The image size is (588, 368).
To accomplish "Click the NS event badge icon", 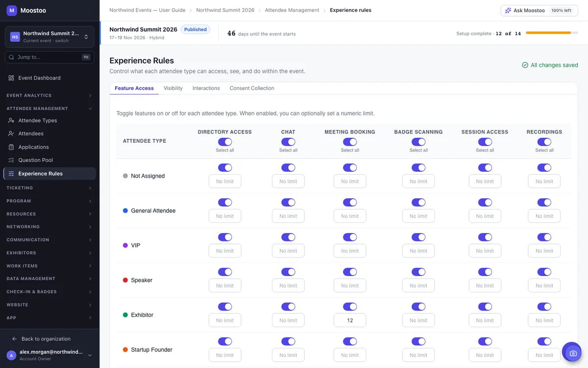I will tap(15, 37).
